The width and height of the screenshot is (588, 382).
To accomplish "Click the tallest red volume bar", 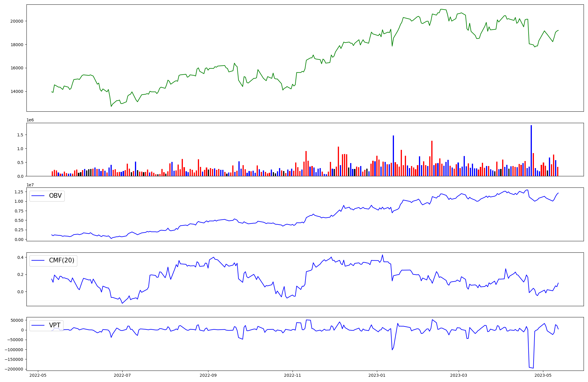I will tap(432, 158).
